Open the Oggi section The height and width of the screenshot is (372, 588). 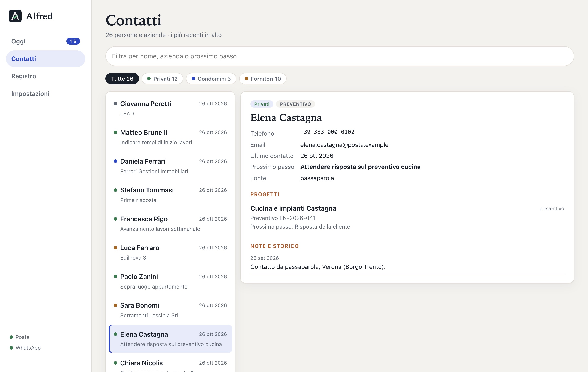click(45, 41)
